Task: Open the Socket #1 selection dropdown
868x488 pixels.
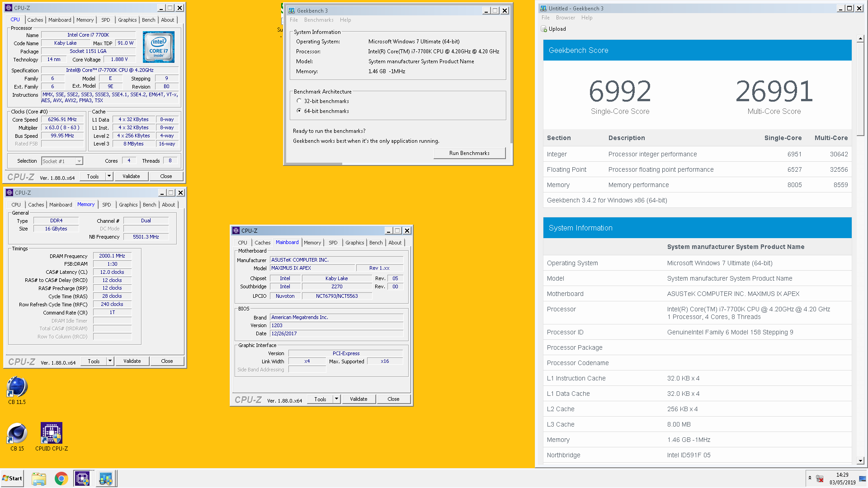Action: [79, 161]
